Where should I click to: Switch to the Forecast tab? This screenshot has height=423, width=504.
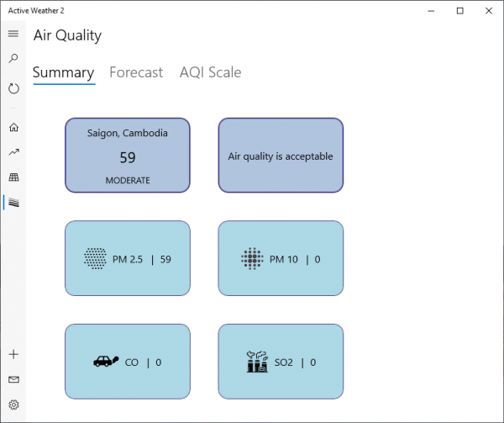point(136,72)
